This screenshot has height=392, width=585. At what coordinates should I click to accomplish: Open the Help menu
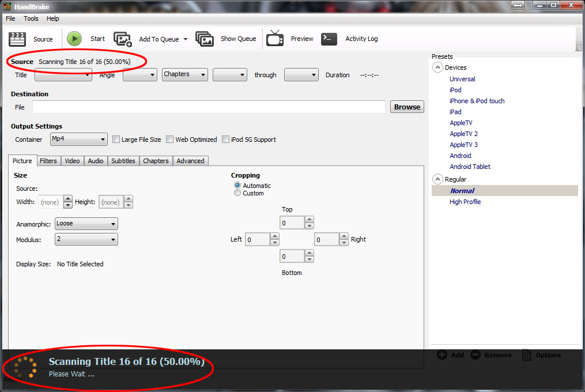coord(52,18)
